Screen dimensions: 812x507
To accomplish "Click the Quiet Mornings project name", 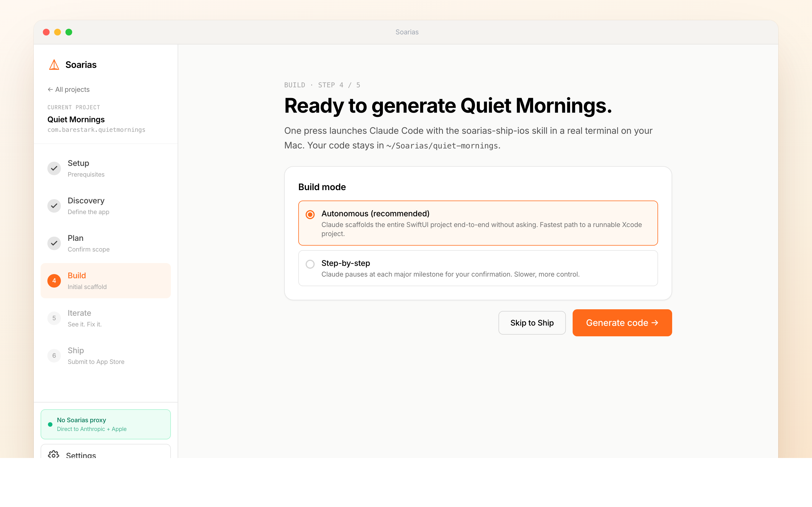I will pos(76,119).
